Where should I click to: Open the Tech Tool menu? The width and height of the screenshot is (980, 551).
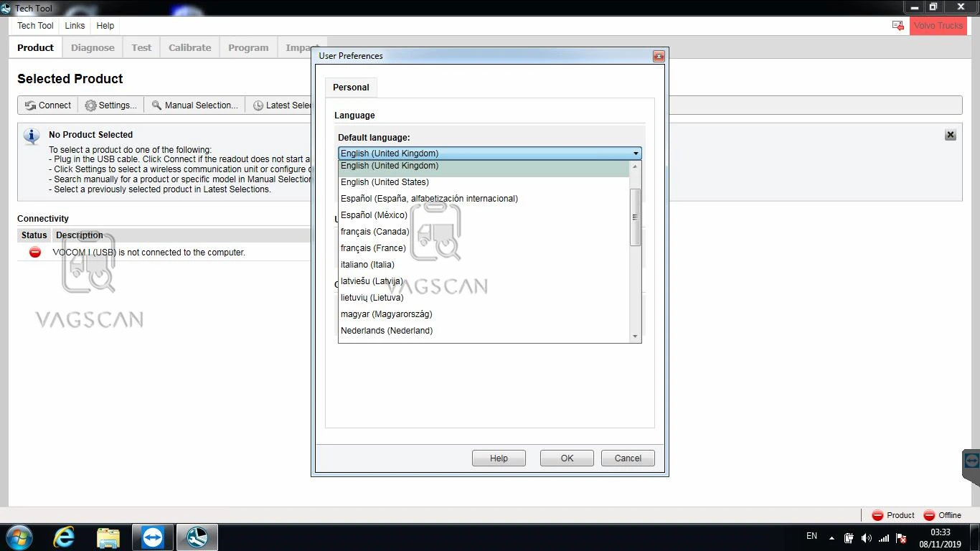tap(35, 26)
